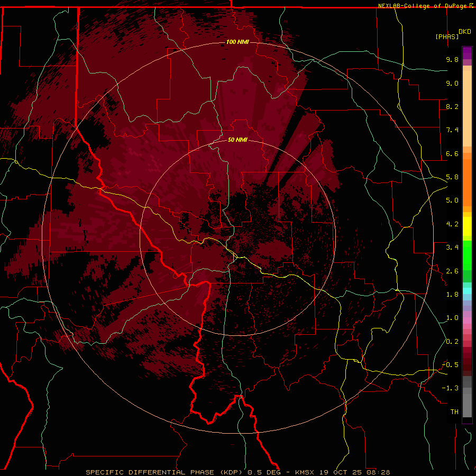This screenshot has width=476, height=476.
Task: Click the yellow segment of color bar
Action: [x=467, y=226]
